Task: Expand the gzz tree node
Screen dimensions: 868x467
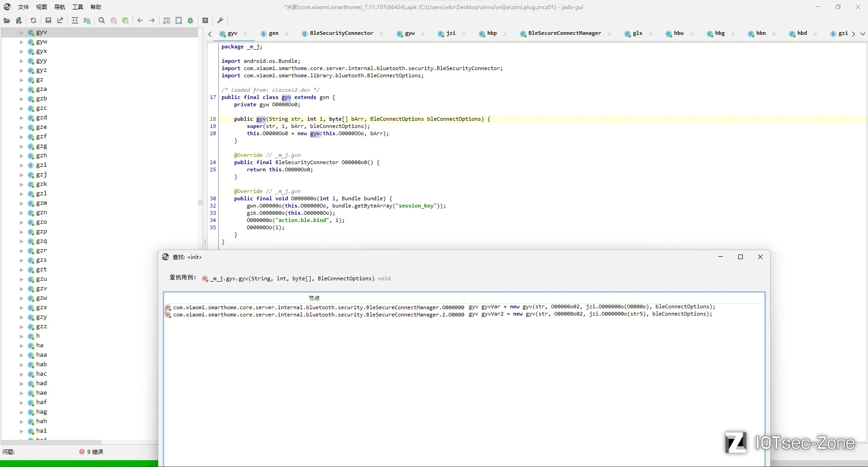Action: [x=21, y=327]
